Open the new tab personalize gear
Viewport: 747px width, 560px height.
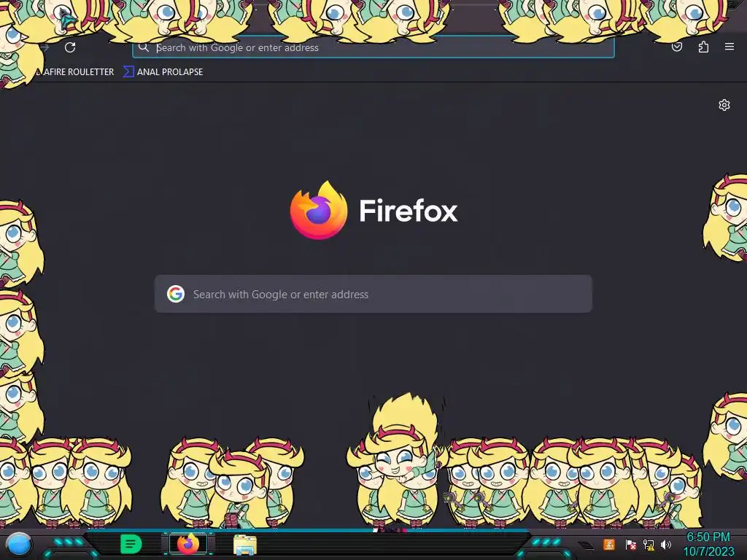(724, 105)
